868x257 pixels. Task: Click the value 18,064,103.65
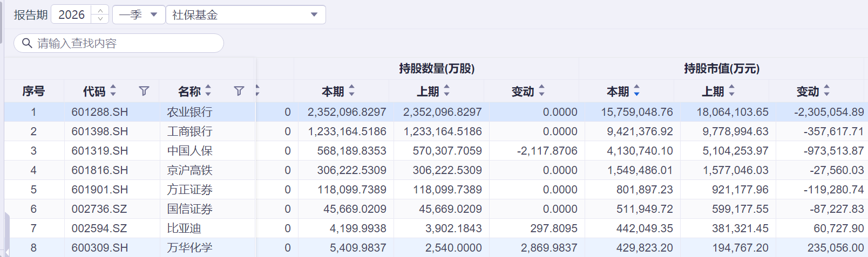[733, 112]
